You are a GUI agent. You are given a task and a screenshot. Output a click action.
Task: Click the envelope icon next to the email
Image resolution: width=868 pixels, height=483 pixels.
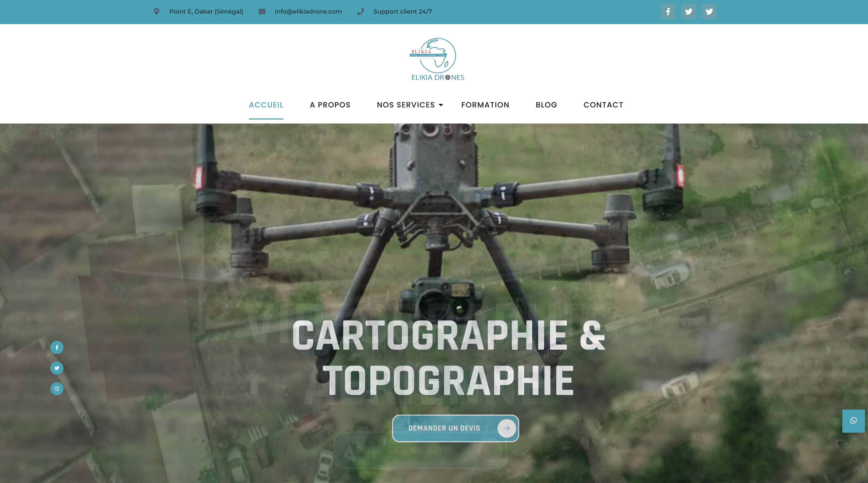pos(262,11)
